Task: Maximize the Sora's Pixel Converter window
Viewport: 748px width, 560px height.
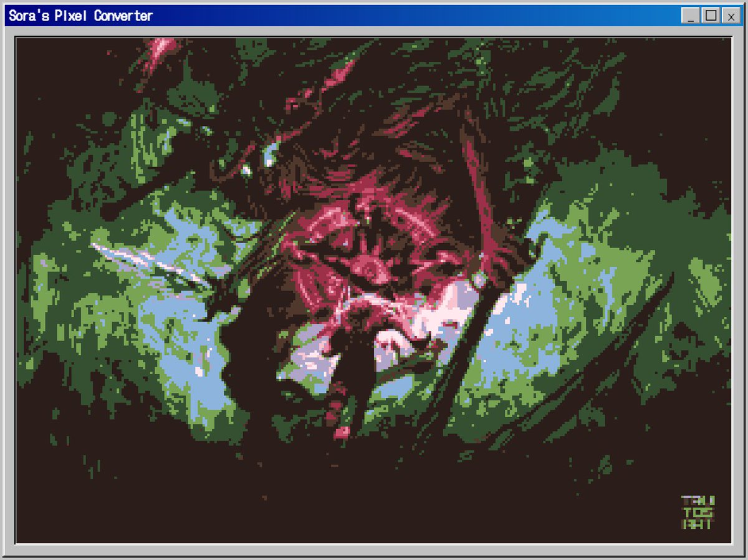Action: (711, 16)
